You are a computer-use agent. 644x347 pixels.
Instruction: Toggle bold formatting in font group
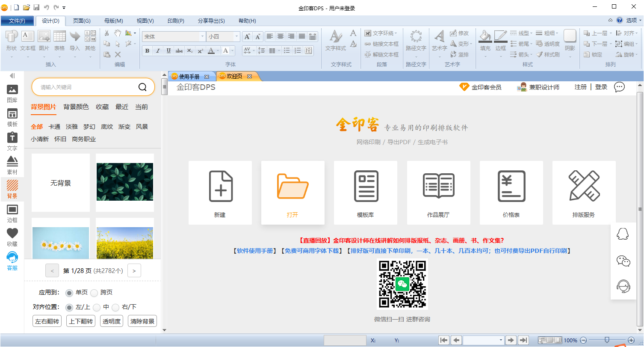(x=147, y=50)
